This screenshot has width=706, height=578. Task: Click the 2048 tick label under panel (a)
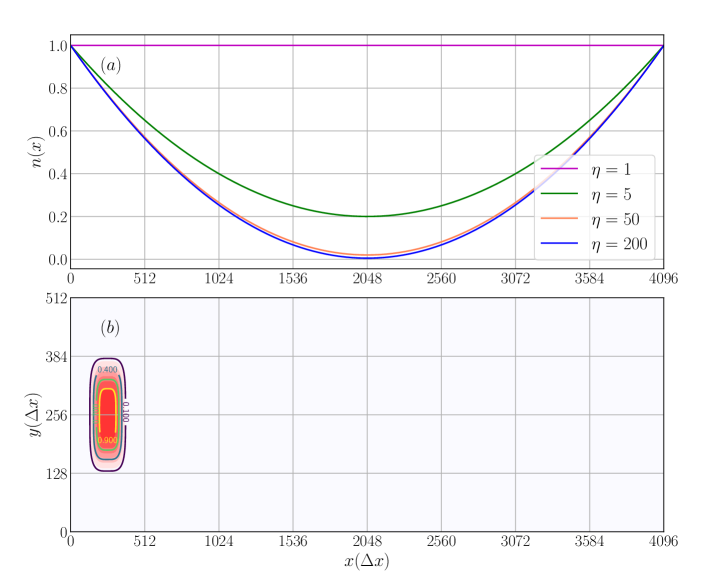click(x=367, y=279)
